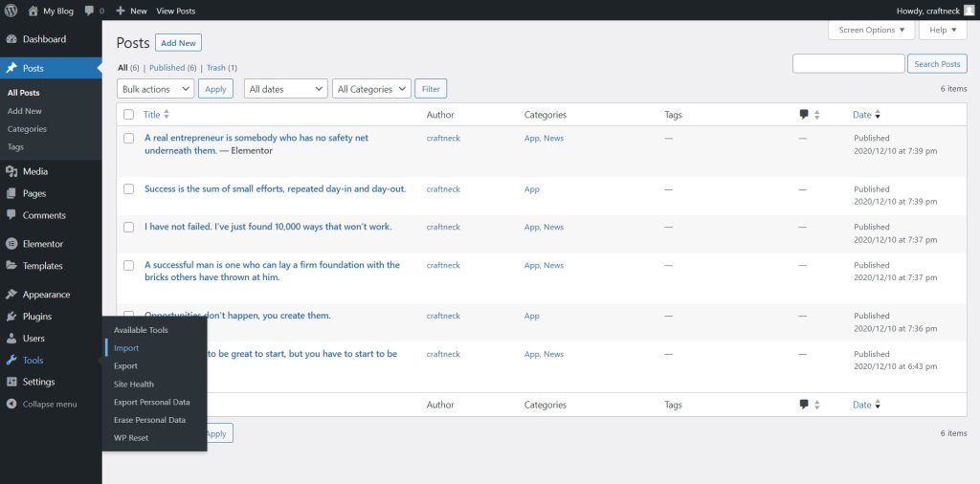Viewport: 980px width, 484px height.
Task: Click the Collapse menu arrow icon
Action: tap(11, 404)
